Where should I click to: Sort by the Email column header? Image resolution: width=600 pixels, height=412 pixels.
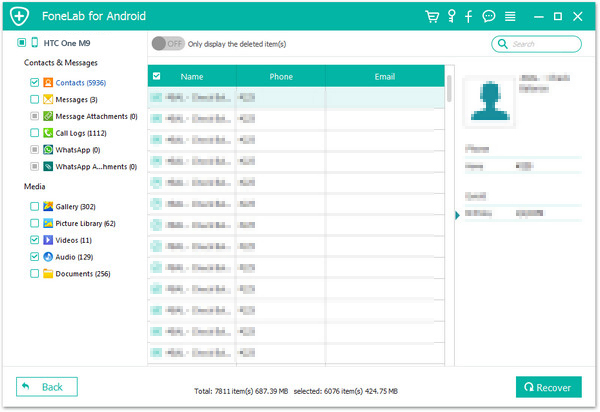click(x=385, y=77)
